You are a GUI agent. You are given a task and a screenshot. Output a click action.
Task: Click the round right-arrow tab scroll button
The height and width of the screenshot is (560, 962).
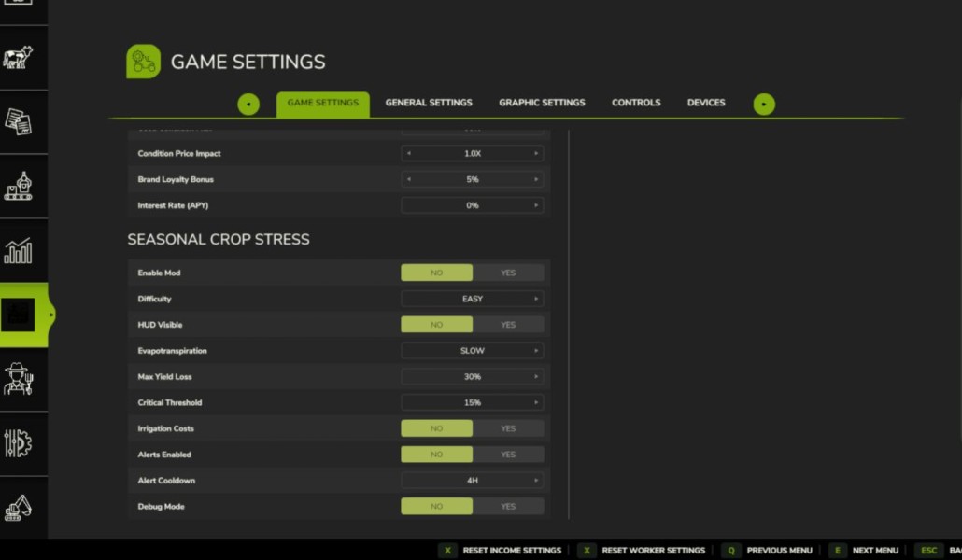[x=764, y=105]
